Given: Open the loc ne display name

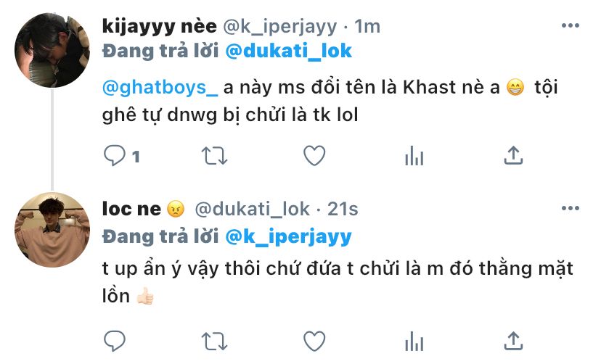Looking at the screenshot, I should pyautogui.click(x=131, y=209).
